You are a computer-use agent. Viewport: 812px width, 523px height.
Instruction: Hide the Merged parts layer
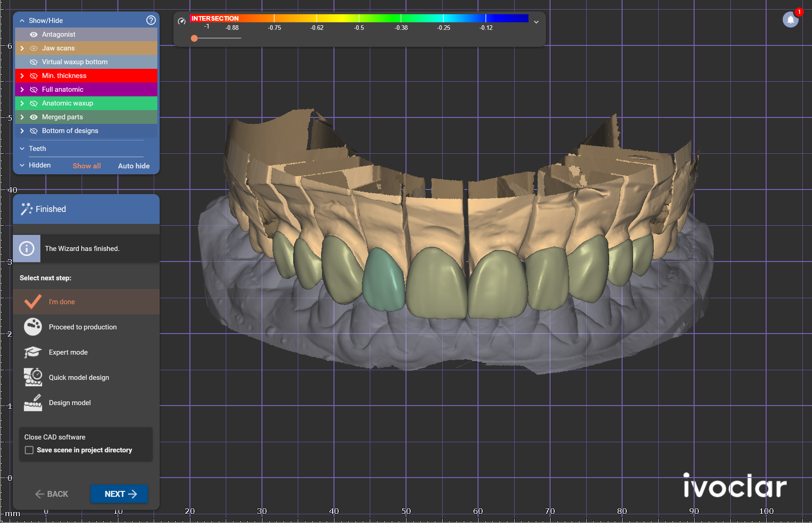pos(33,117)
